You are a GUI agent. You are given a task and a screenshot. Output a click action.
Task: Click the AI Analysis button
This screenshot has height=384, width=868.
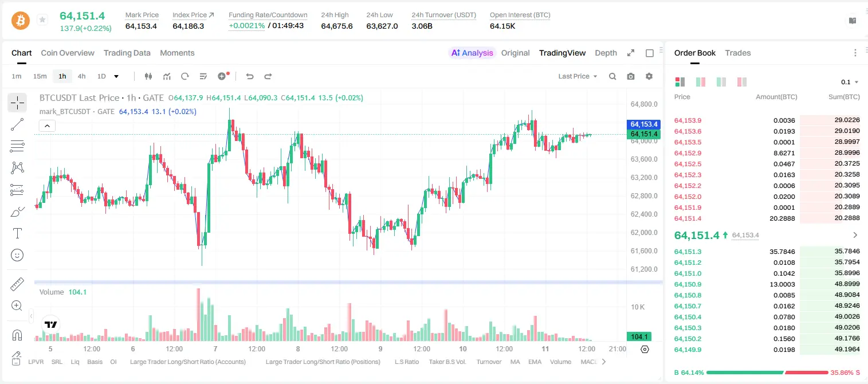point(472,53)
